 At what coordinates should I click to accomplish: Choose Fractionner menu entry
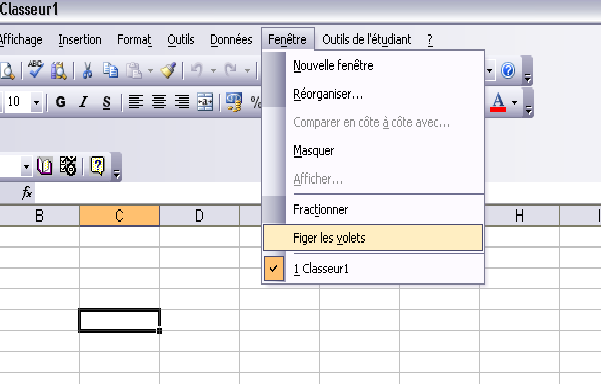373,209
